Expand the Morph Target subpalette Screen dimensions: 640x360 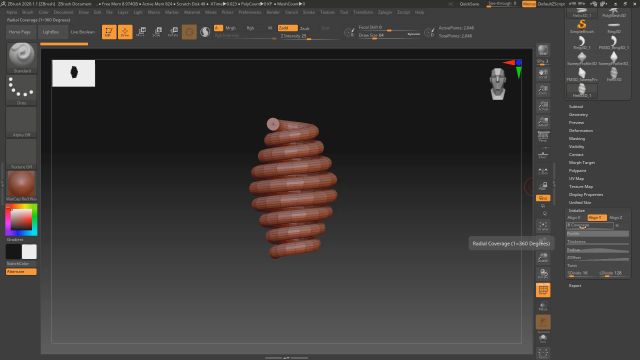582,162
